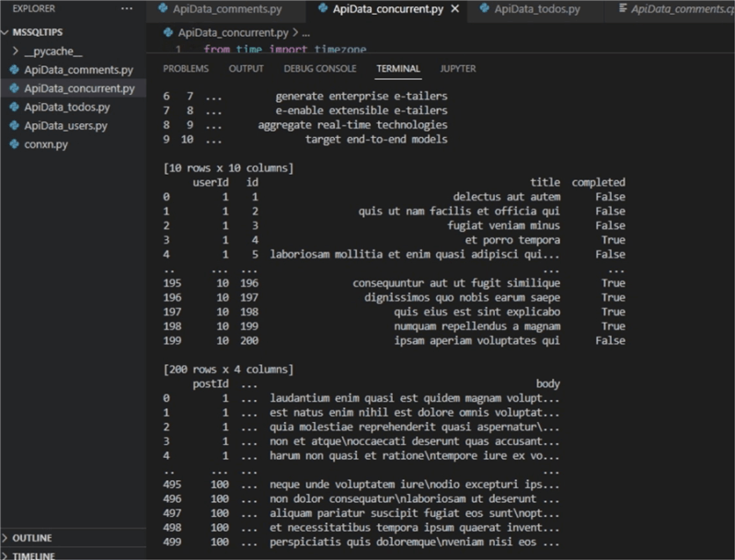Viewport: 735px width, 560px height.
Task: Click 'ipsam aperiam voluptates qui' terminal row
Action: pyautogui.click(x=477, y=340)
